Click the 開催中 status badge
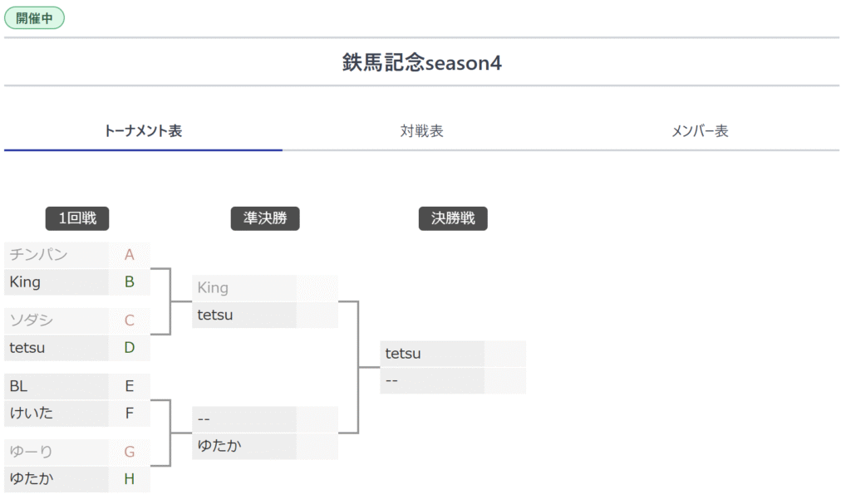 pos(35,17)
